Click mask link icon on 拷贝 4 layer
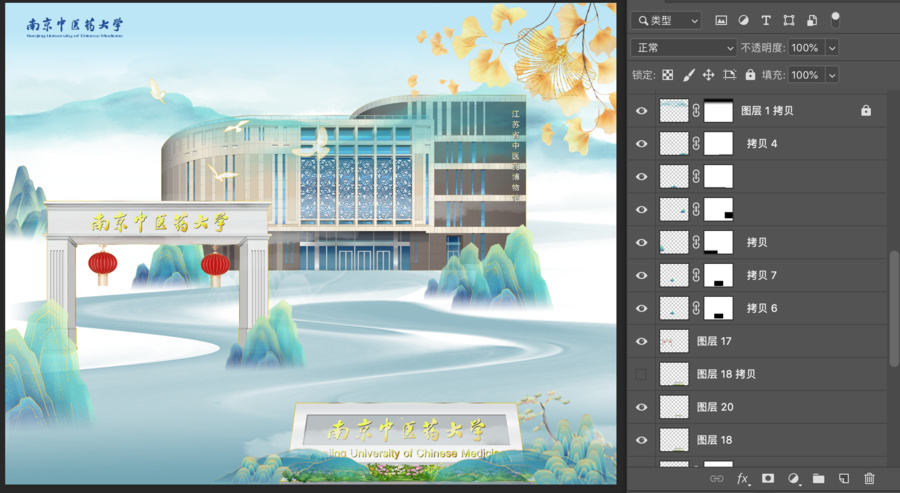 696,143
